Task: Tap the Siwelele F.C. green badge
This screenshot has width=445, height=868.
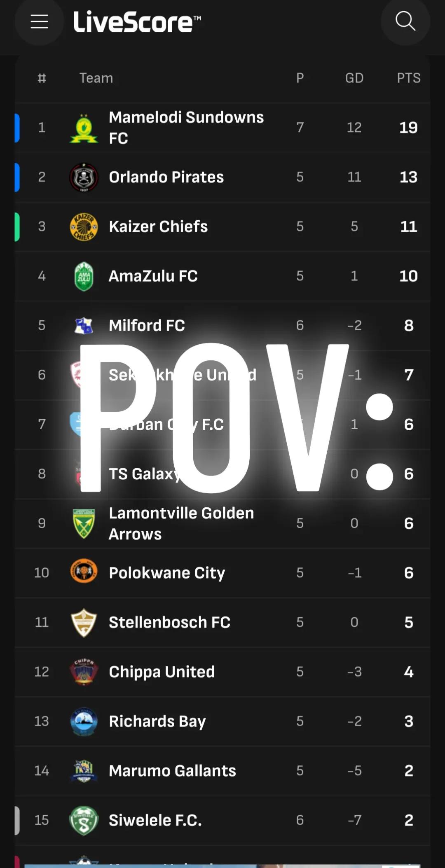Action: 84,820
